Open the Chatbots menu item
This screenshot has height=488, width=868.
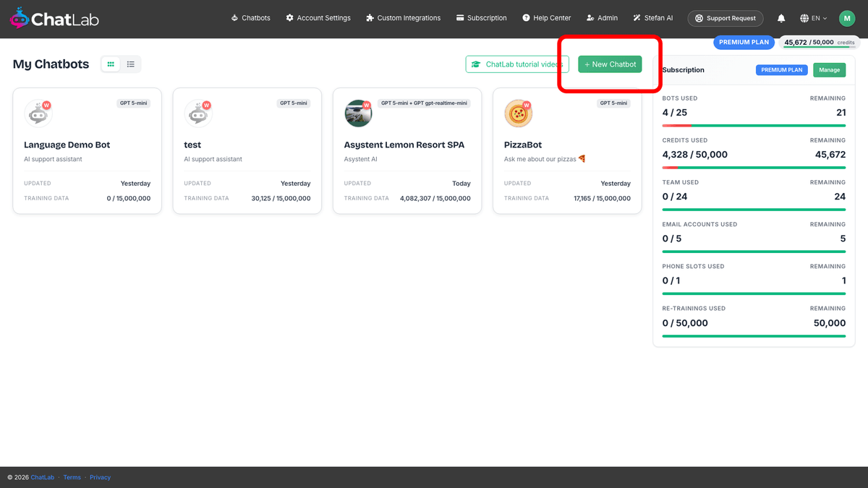[x=250, y=18]
